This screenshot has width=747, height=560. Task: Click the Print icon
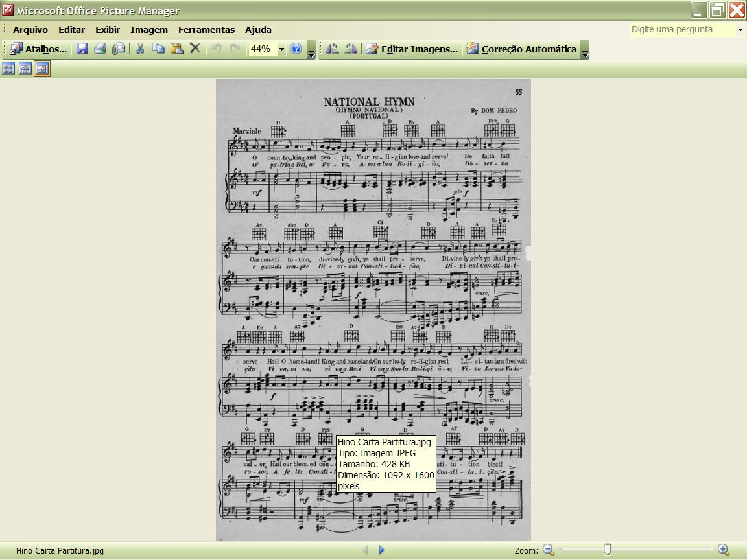pos(100,49)
